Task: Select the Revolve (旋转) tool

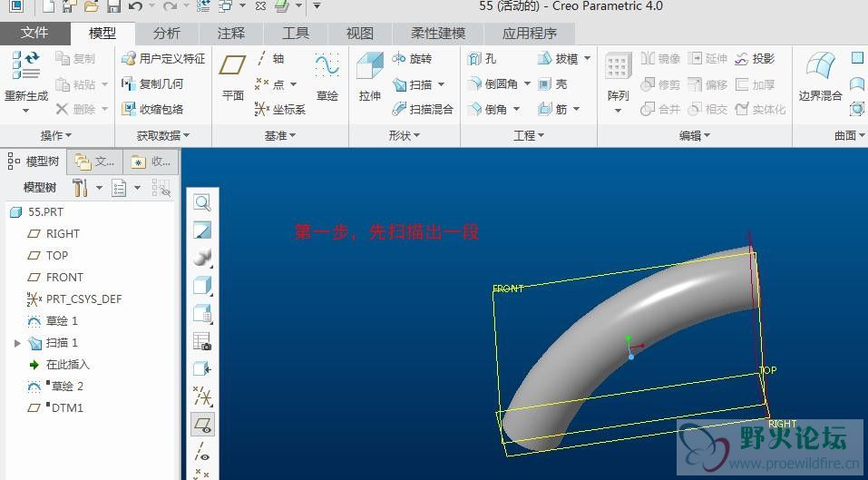Action: click(x=411, y=59)
